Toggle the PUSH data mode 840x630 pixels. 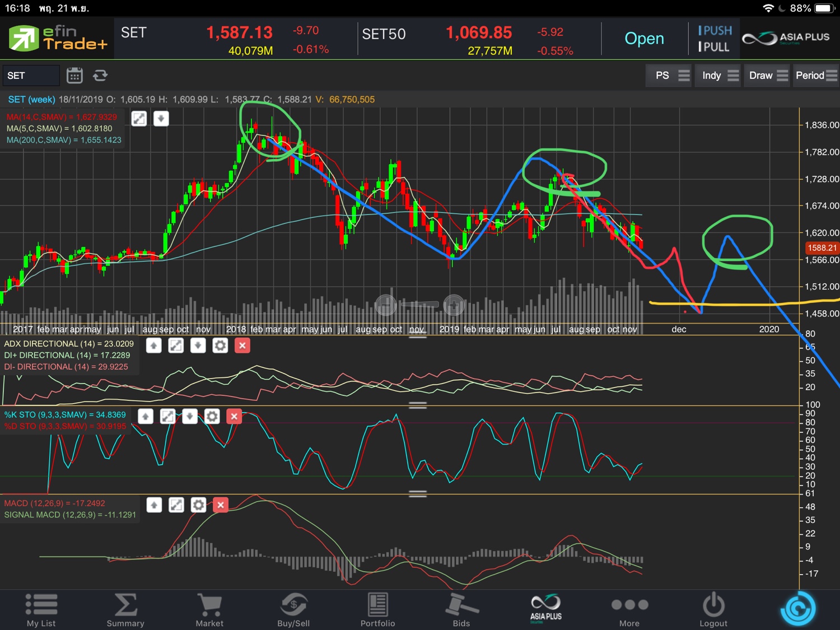point(715,31)
